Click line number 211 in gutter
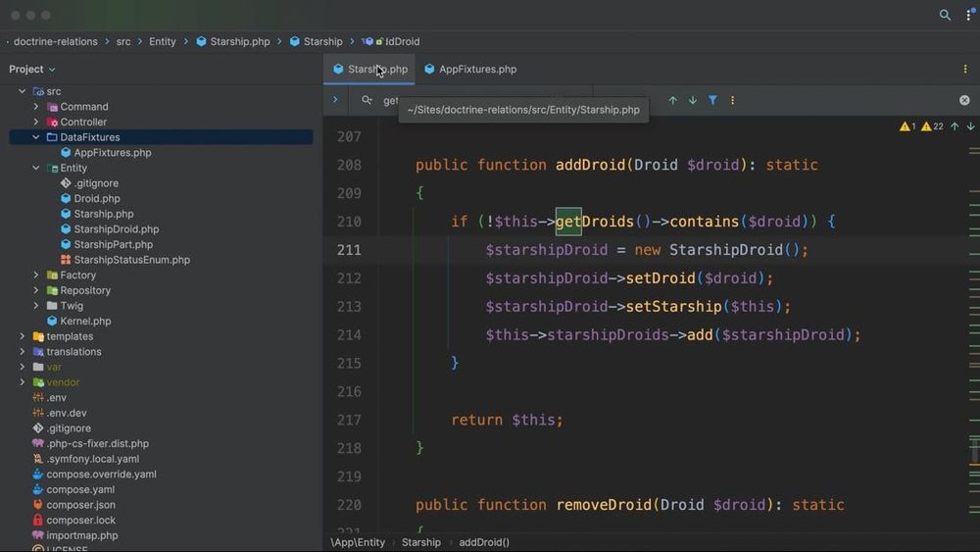Screen dimensions: 980x552 pyautogui.click(x=349, y=250)
